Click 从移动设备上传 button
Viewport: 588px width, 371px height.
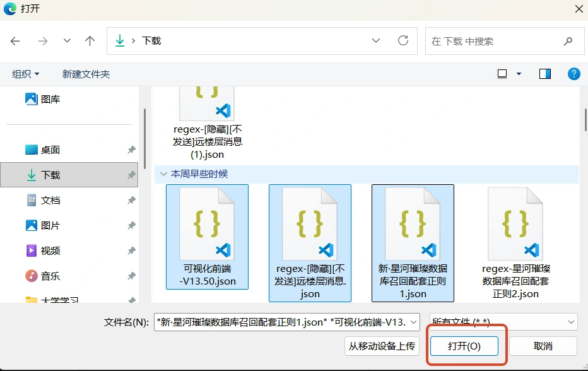382,346
